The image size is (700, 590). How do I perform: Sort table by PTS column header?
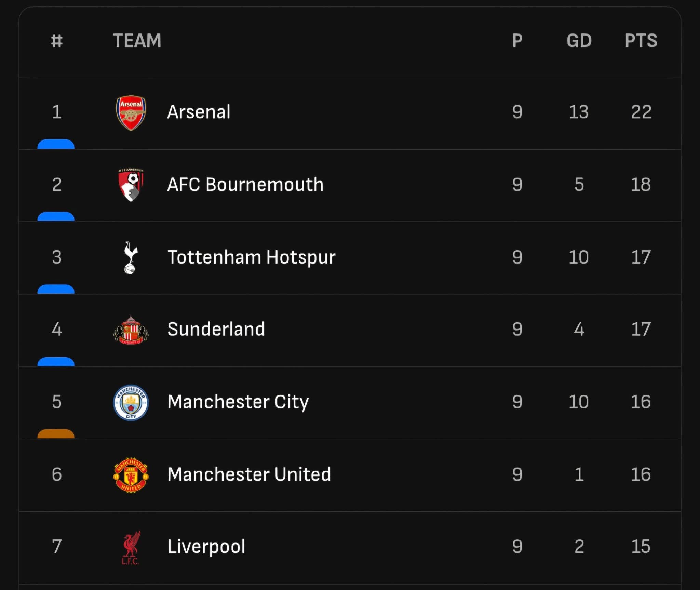[x=641, y=40]
